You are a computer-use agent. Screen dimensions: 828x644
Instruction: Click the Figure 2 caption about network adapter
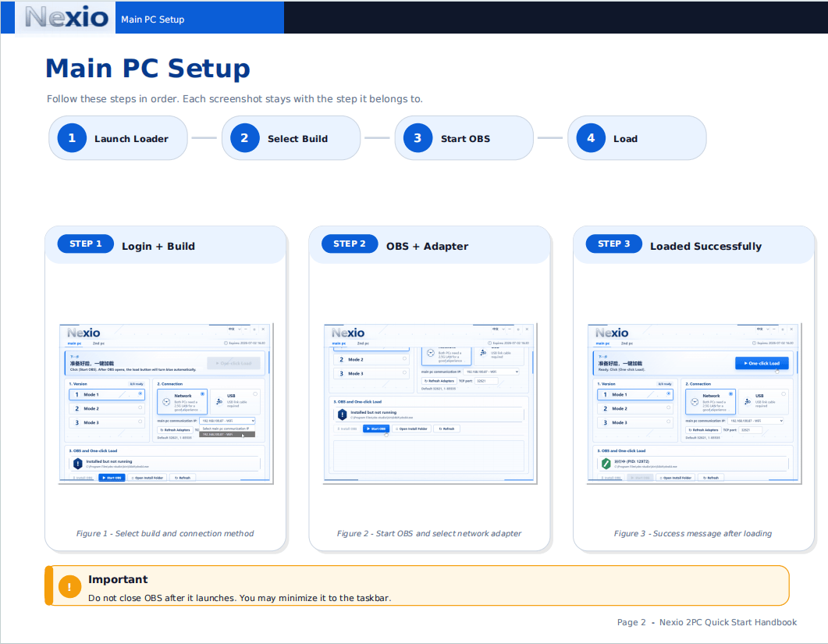(428, 534)
